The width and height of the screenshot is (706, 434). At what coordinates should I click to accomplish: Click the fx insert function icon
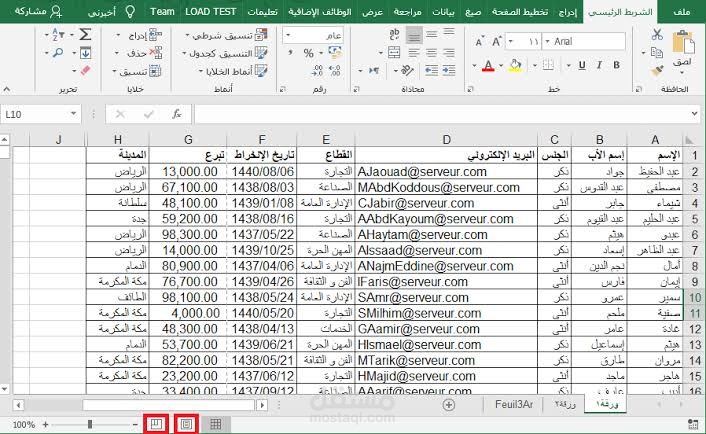click(x=176, y=114)
